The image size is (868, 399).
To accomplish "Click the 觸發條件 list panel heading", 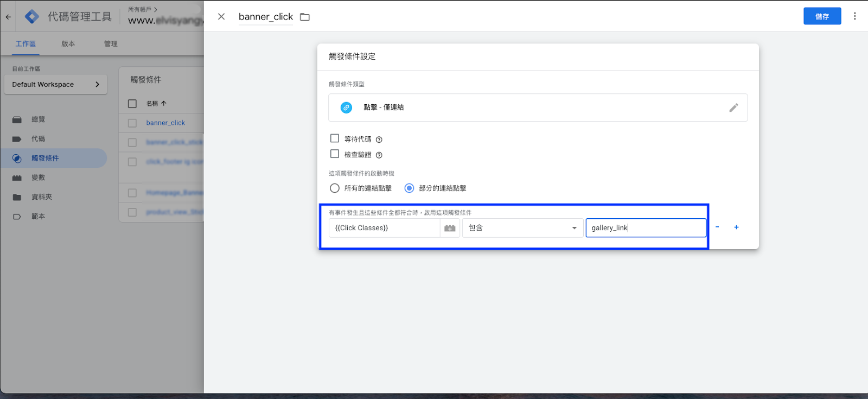I will point(146,80).
